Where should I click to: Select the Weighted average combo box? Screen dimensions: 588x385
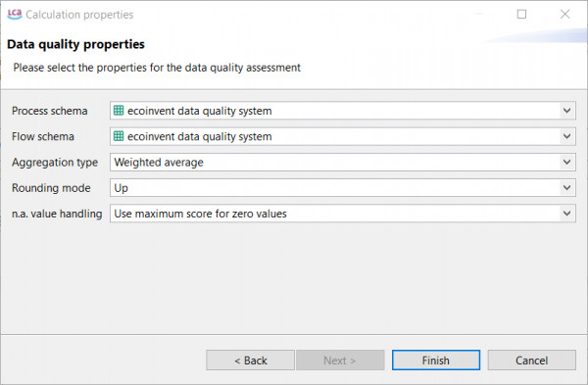click(x=343, y=162)
